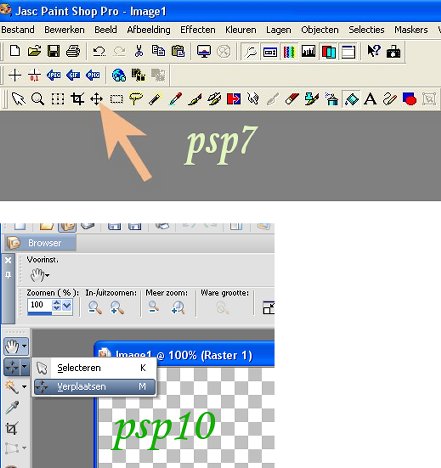Select the Dropper tool in psp10 sidebar
This screenshot has width=441, height=468.
pos(12,407)
